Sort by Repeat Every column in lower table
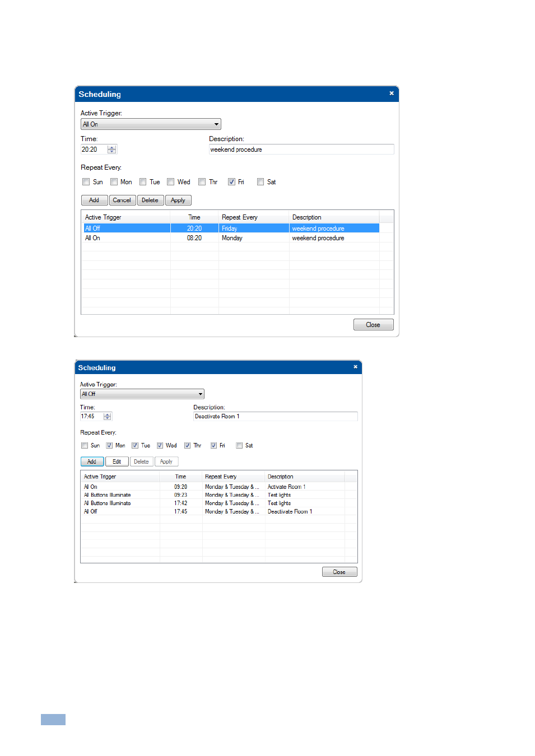 coord(234,477)
